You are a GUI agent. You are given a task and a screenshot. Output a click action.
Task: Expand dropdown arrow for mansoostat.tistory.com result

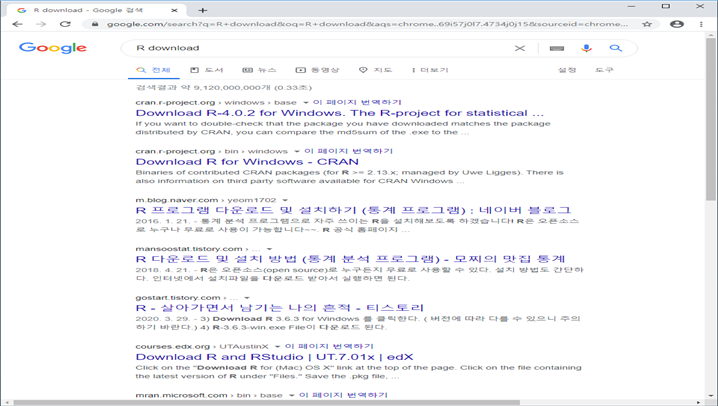click(x=269, y=249)
